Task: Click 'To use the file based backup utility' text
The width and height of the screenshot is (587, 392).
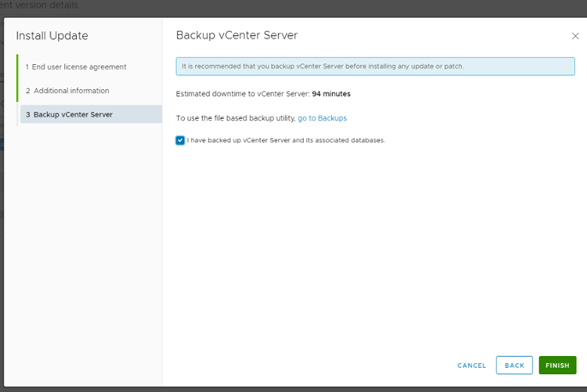Action: (235, 118)
